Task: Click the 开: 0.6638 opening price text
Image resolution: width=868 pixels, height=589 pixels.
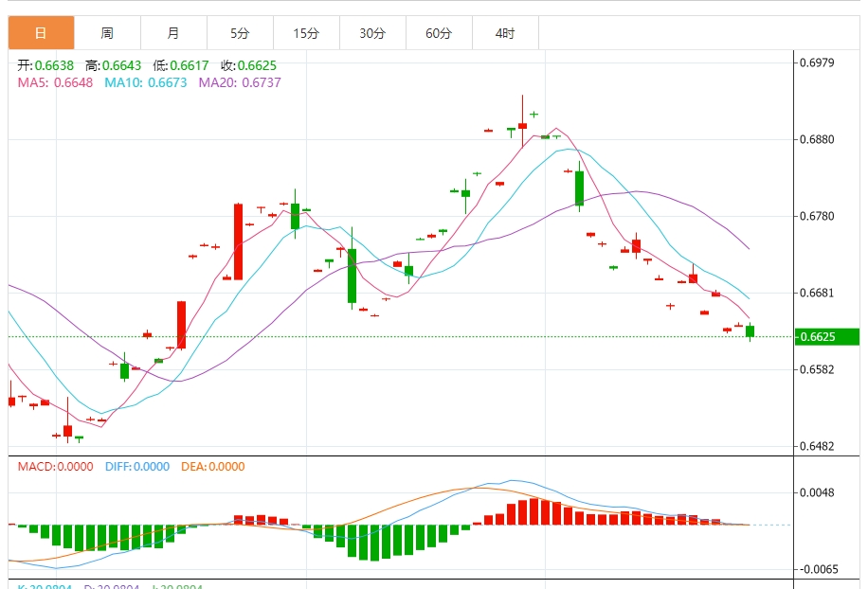Action: click(x=45, y=65)
